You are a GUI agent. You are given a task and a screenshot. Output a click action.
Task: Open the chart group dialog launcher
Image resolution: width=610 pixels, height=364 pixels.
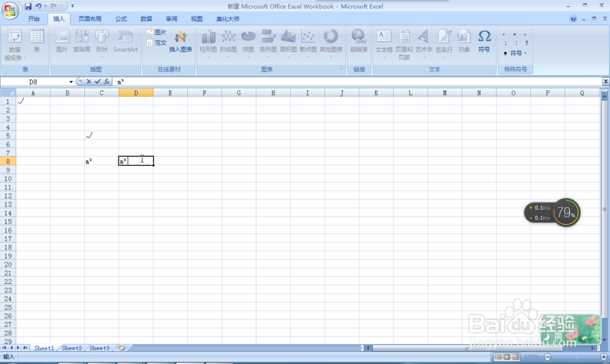click(342, 68)
